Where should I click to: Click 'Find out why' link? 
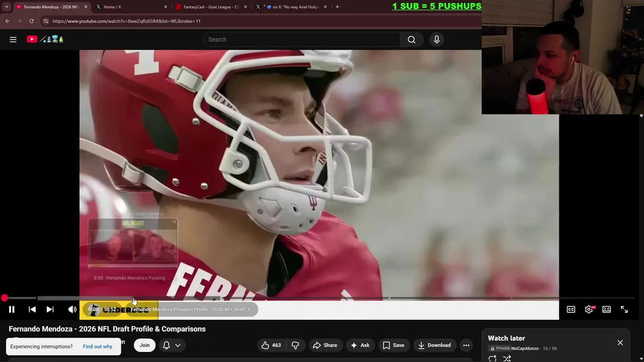pyautogui.click(x=98, y=346)
